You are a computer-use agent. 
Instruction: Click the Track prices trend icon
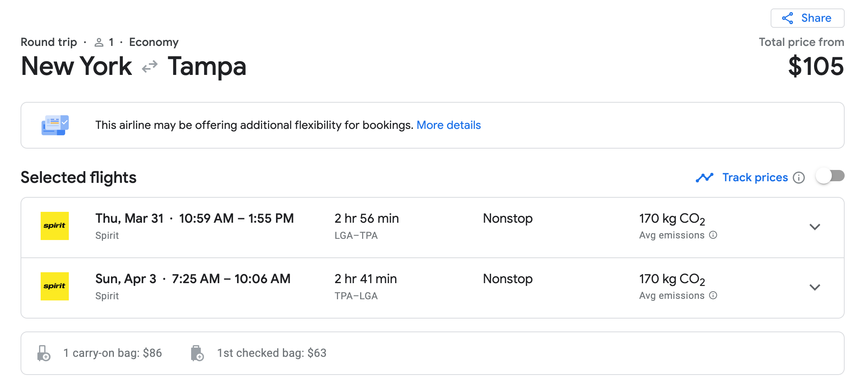coord(705,178)
